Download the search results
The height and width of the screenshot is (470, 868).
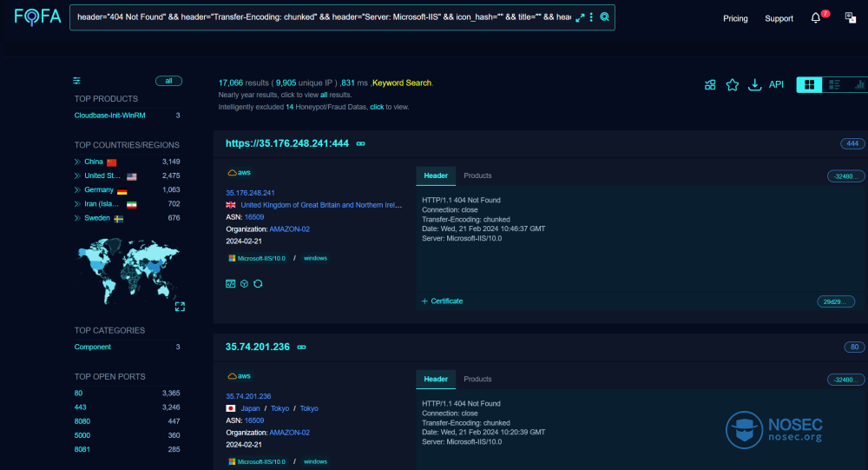coord(754,85)
